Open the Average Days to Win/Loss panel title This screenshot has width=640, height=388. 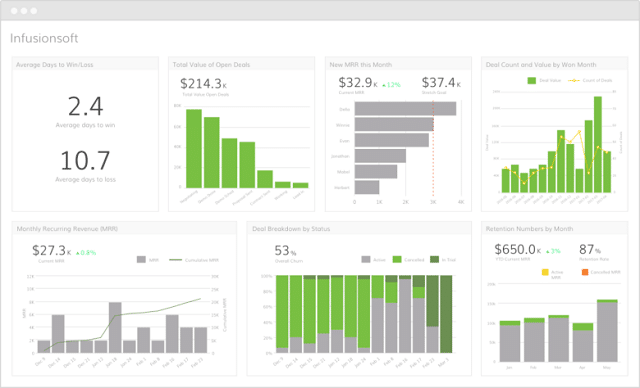pyautogui.click(x=54, y=64)
